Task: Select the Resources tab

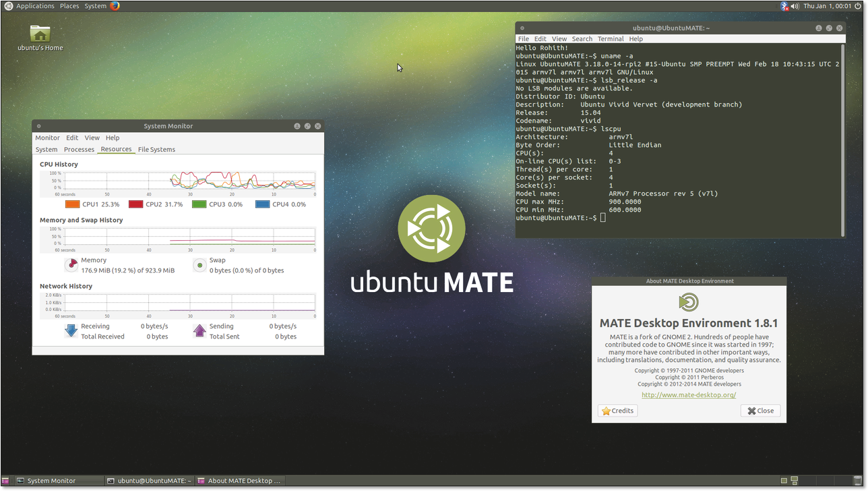Action: (x=116, y=149)
